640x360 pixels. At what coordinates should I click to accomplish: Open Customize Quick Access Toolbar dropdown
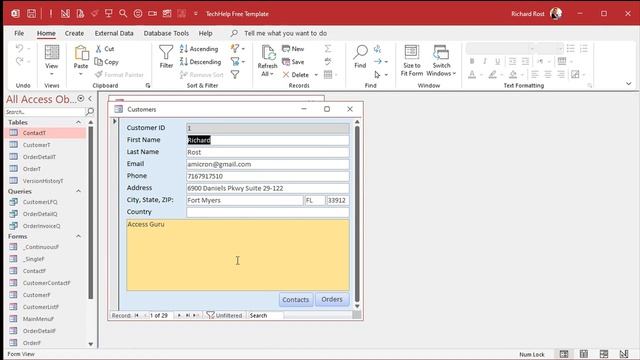pos(196,13)
